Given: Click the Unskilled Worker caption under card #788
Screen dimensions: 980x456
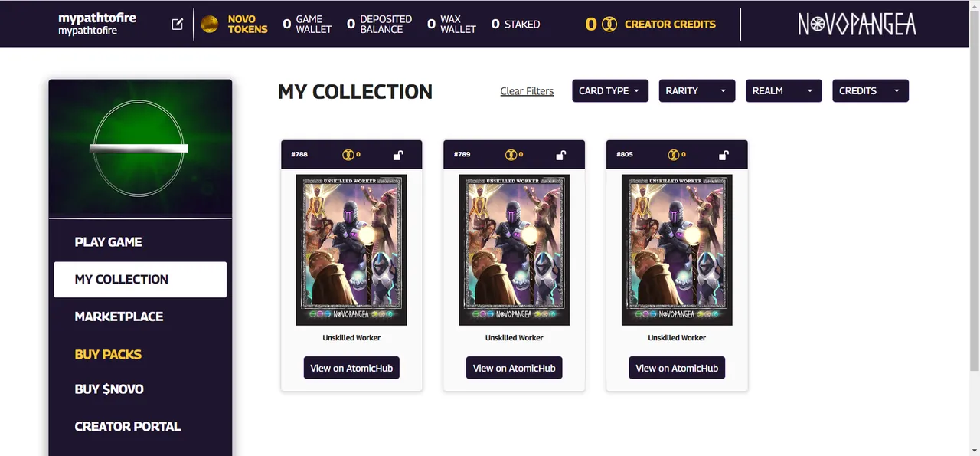Looking at the screenshot, I should [351, 338].
